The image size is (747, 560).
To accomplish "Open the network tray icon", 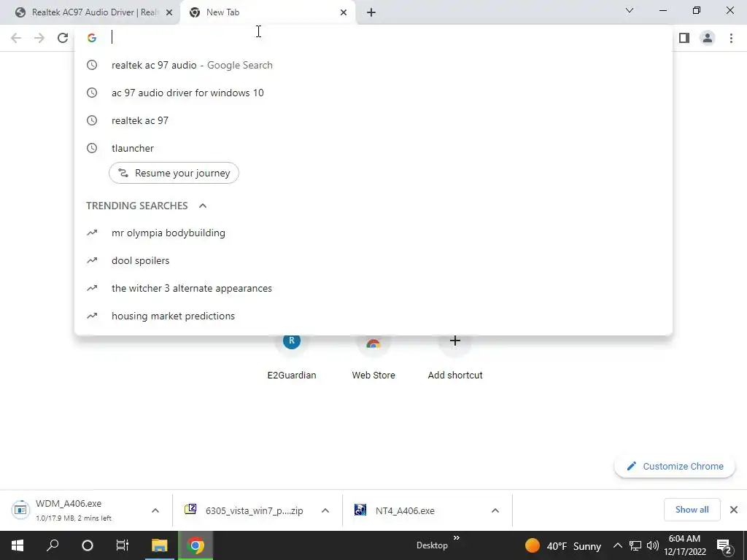I will tap(635, 545).
